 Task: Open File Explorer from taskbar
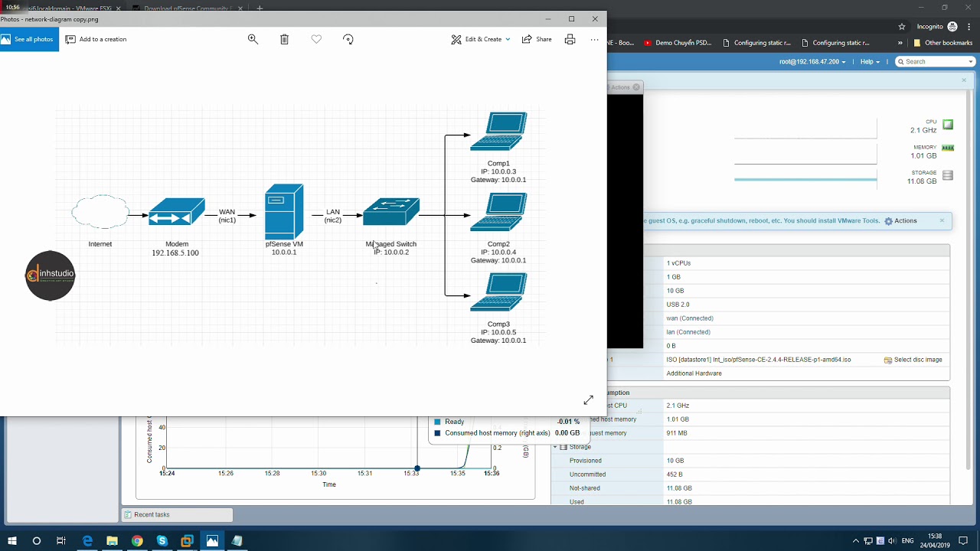coord(112,541)
